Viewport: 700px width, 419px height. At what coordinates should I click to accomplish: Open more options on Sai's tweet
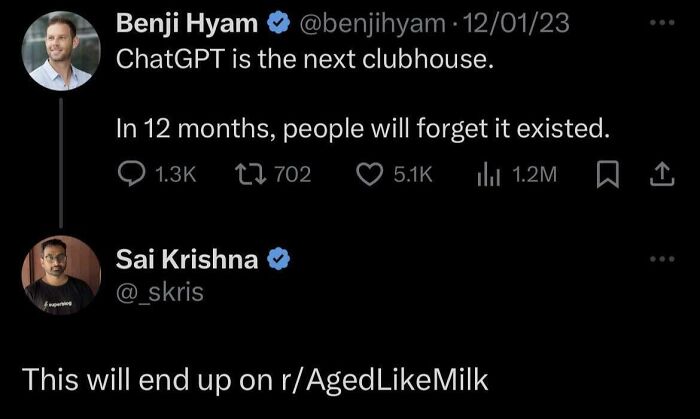(661, 260)
